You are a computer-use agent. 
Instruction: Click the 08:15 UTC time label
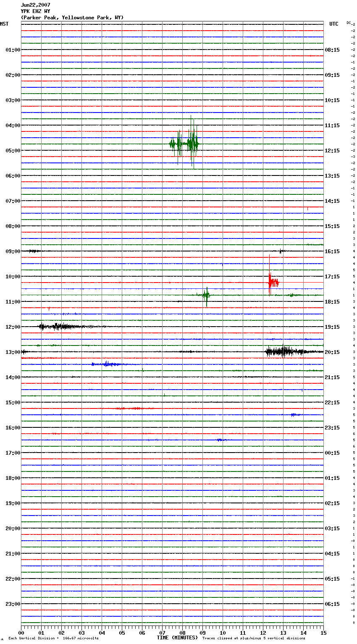point(332,50)
